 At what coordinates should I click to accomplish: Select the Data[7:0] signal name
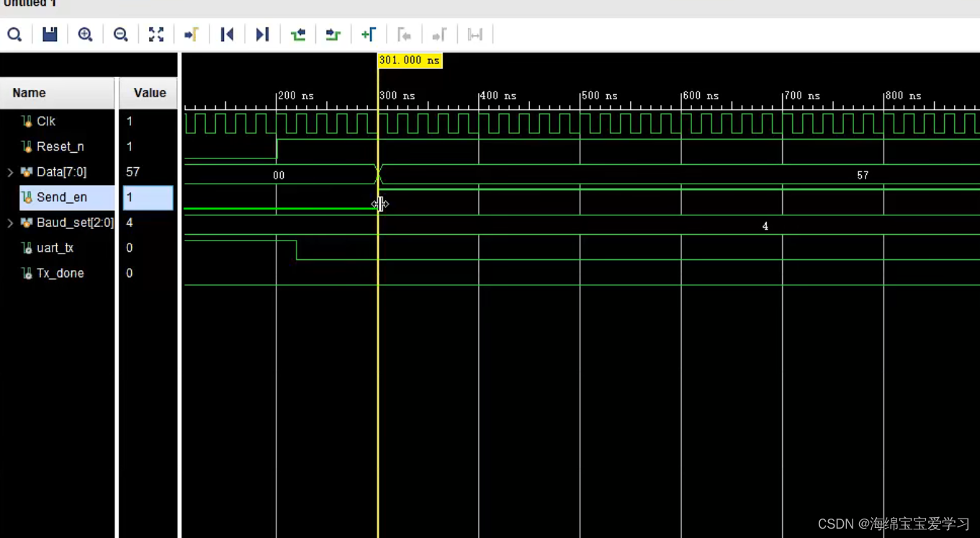pos(61,172)
